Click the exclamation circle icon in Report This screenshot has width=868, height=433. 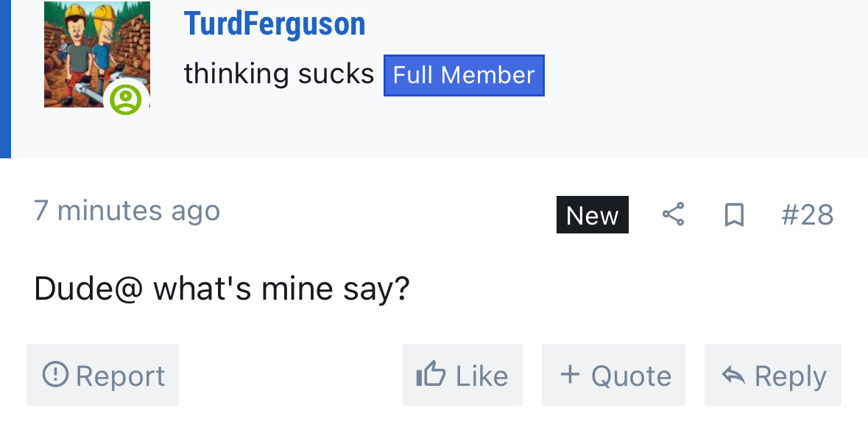(x=55, y=374)
